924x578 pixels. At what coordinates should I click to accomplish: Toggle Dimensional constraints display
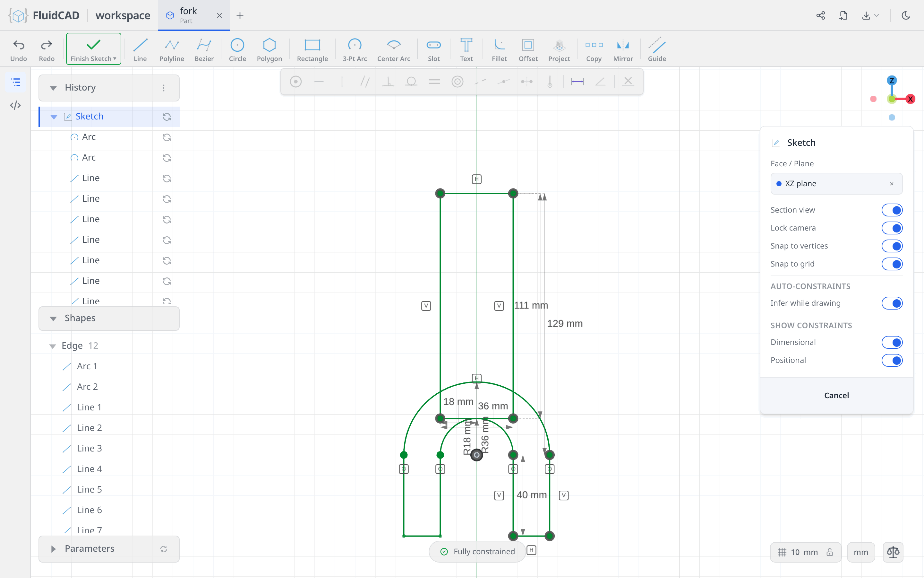[892, 342]
